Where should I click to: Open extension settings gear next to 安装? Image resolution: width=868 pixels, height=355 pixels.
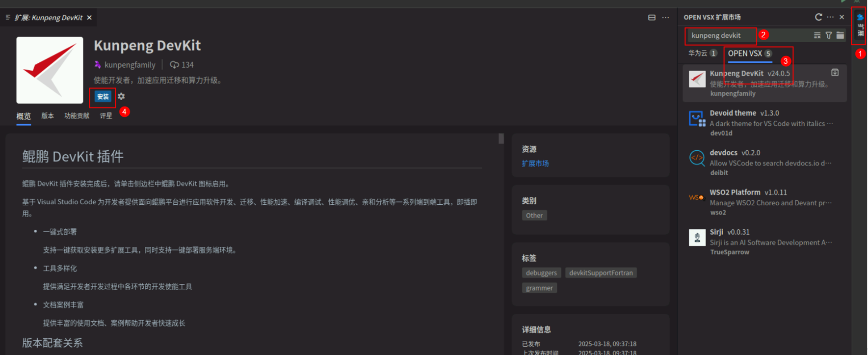(121, 97)
